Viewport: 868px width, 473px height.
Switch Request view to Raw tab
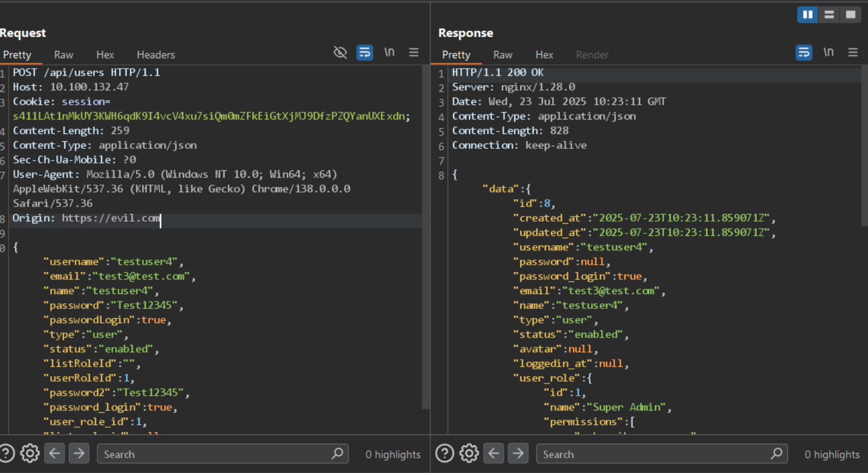(64, 55)
